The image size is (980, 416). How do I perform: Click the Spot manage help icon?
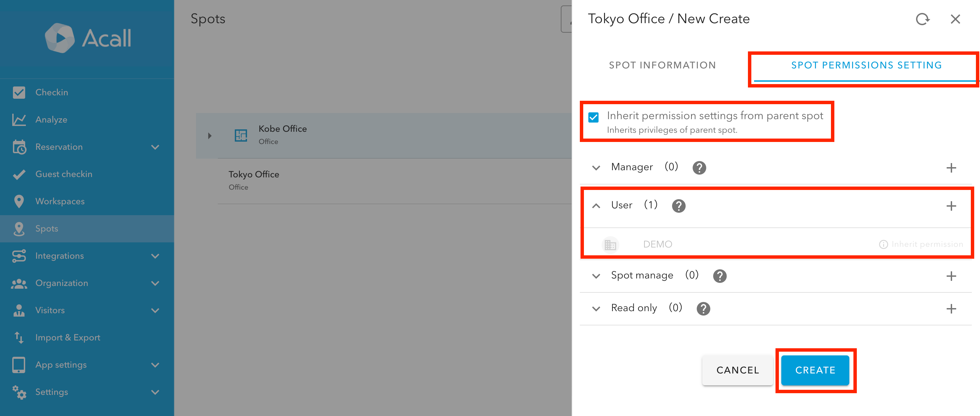tap(719, 276)
